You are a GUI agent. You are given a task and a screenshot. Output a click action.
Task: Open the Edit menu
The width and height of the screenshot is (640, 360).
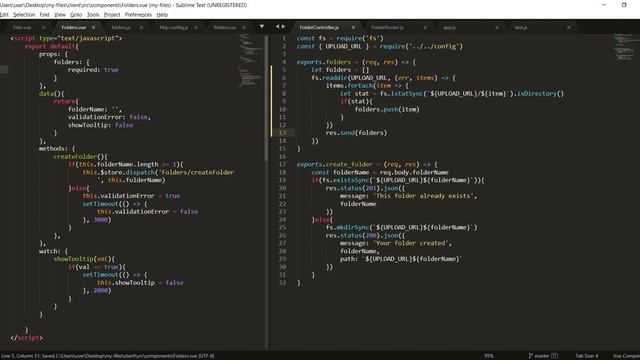click(4, 15)
